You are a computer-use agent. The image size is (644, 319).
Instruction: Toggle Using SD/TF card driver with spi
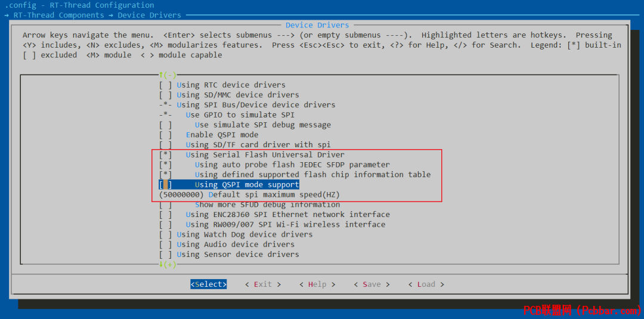pyautogui.click(x=166, y=144)
